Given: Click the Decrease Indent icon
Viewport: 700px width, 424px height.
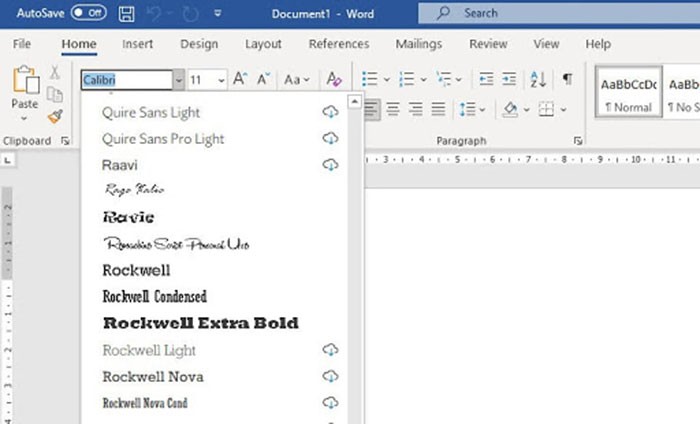Looking at the screenshot, I should pyautogui.click(x=486, y=79).
